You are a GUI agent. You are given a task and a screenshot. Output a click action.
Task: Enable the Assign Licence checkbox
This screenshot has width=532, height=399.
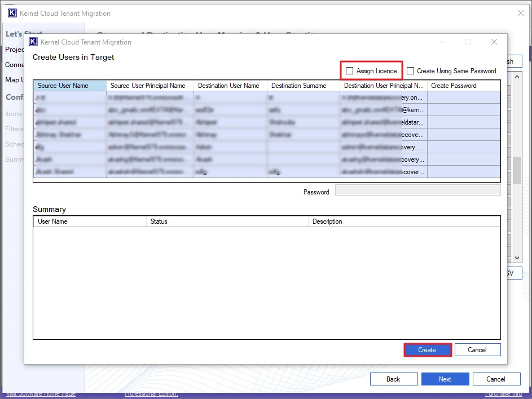349,70
